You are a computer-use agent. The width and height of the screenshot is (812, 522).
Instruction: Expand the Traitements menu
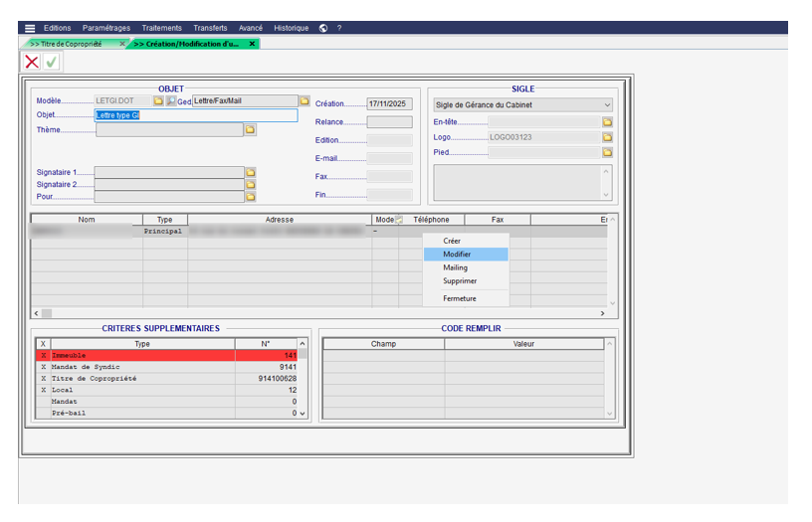[x=163, y=28]
